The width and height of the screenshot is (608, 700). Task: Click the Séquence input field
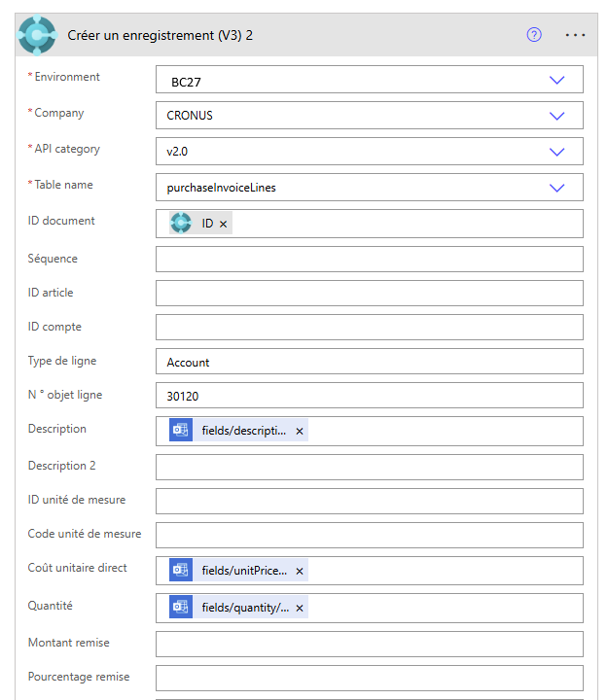[369, 260]
